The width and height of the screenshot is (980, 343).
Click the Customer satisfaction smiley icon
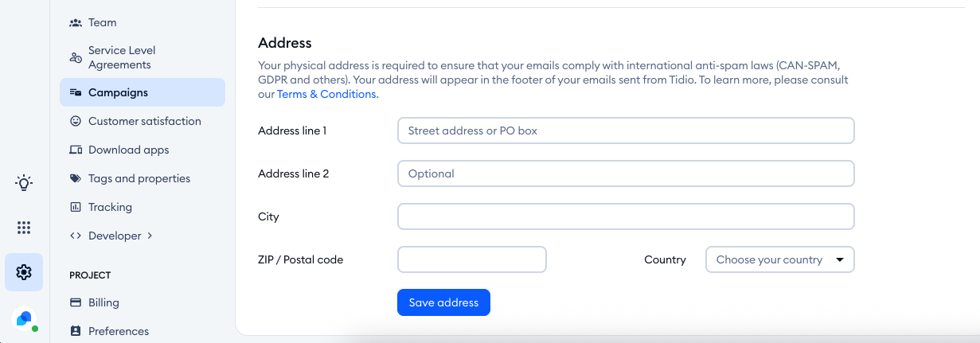point(76,121)
